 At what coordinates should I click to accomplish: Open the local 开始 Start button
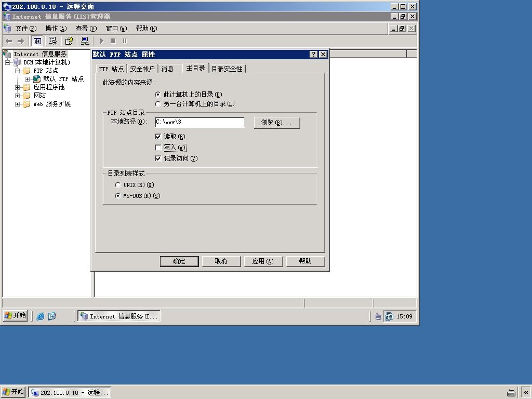click(14, 392)
